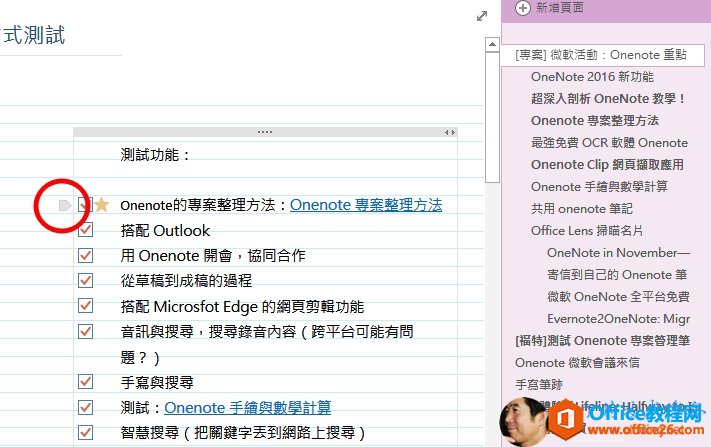Click the note container top drag handle dots
The width and height of the screenshot is (711, 447).
(x=265, y=132)
